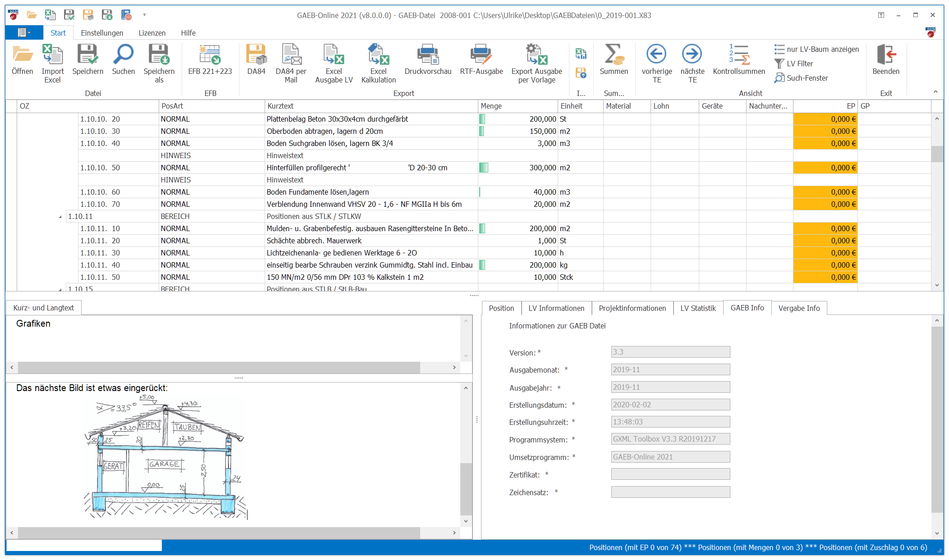
Task: Click Excel Ausgabe LV export
Action: tap(334, 63)
